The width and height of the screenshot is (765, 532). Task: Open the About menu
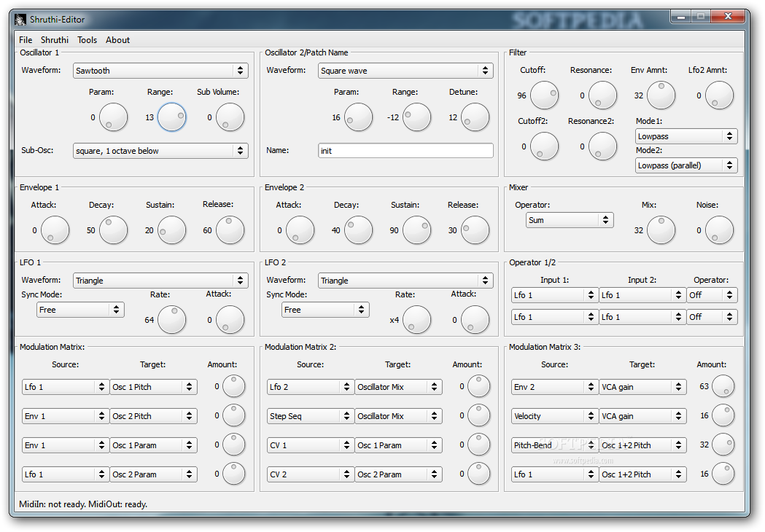click(117, 40)
